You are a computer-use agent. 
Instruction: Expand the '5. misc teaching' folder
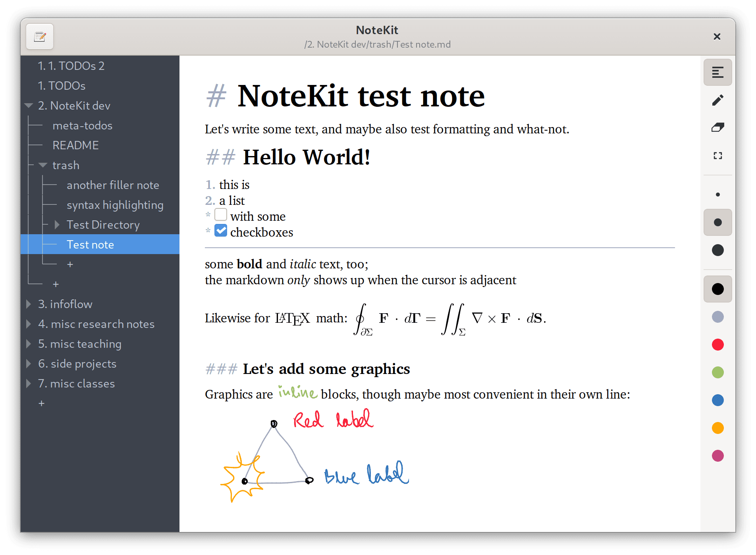29,344
